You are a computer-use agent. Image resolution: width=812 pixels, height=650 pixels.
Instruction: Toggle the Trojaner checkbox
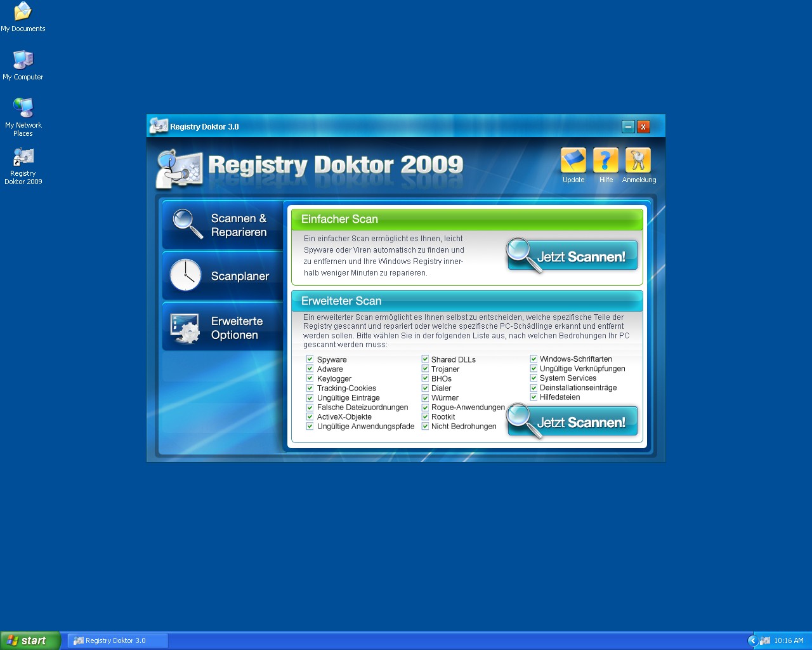point(425,369)
